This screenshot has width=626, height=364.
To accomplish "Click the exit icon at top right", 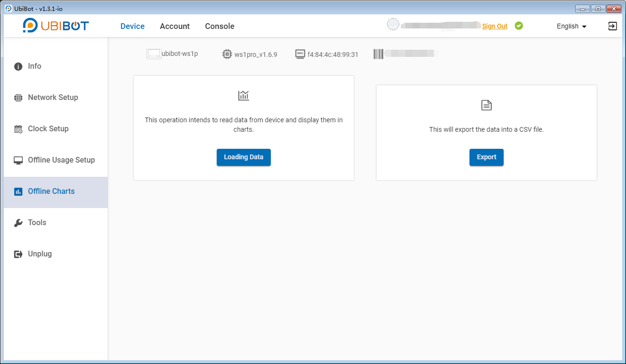I will point(612,26).
